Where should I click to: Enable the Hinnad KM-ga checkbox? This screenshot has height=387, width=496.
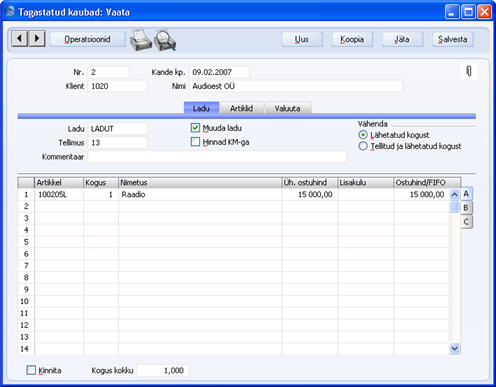[x=195, y=142]
